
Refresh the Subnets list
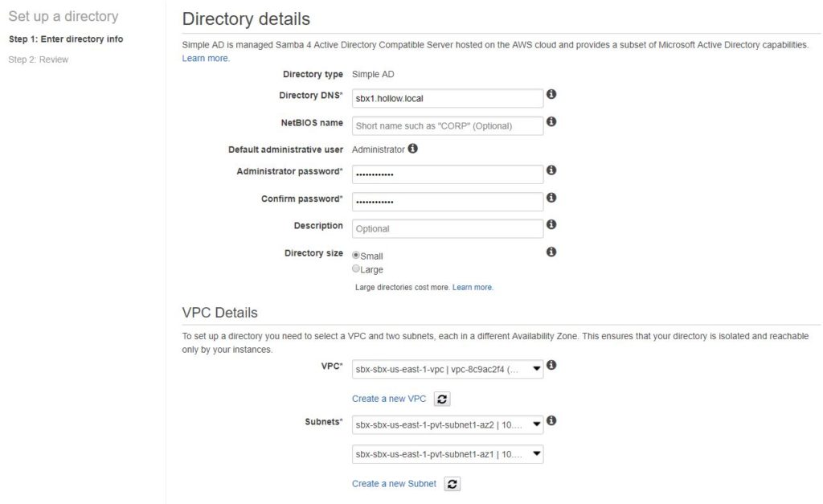(x=452, y=484)
